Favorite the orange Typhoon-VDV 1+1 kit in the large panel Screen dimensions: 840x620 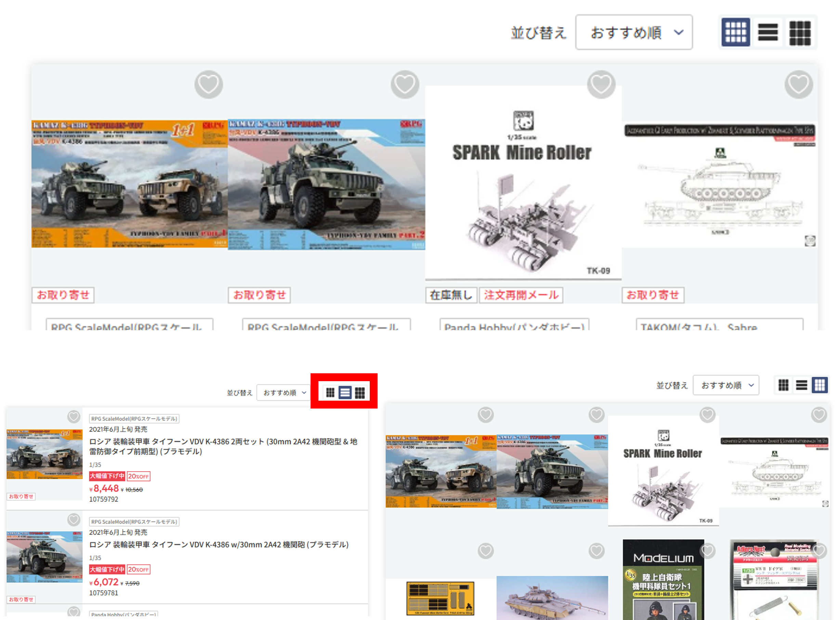coord(209,85)
